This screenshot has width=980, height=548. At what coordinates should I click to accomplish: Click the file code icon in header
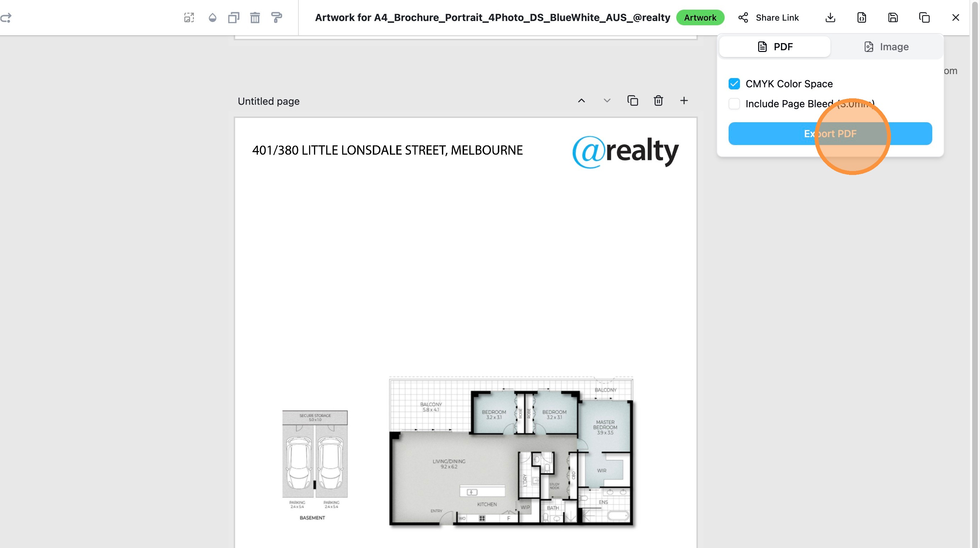pyautogui.click(x=862, y=17)
